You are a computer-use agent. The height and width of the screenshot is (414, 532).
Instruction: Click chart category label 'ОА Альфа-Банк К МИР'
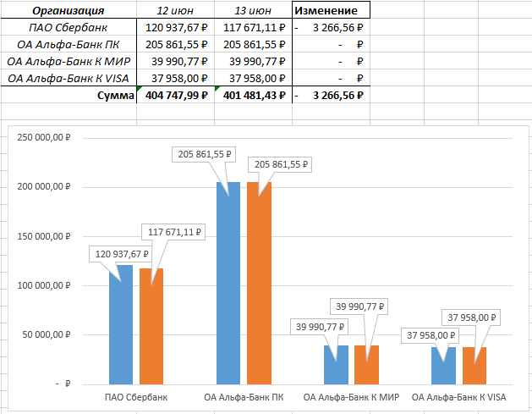coord(351,397)
